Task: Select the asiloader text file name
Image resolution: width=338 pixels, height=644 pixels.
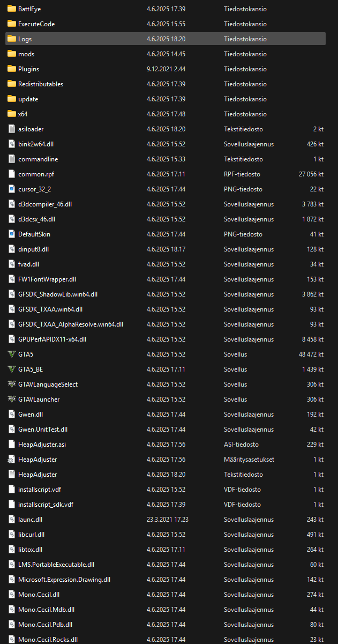Action: click(31, 129)
